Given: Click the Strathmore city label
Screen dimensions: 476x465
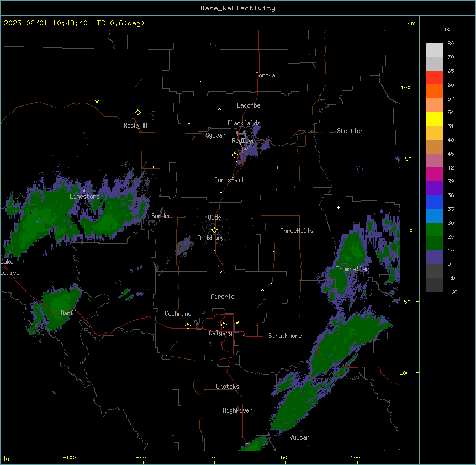Looking at the screenshot, I should (285, 336).
